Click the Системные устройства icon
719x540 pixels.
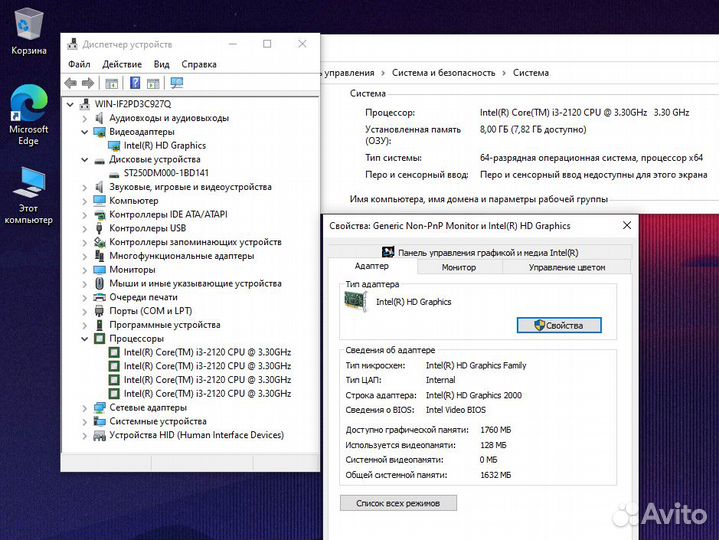click(x=100, y=421)
